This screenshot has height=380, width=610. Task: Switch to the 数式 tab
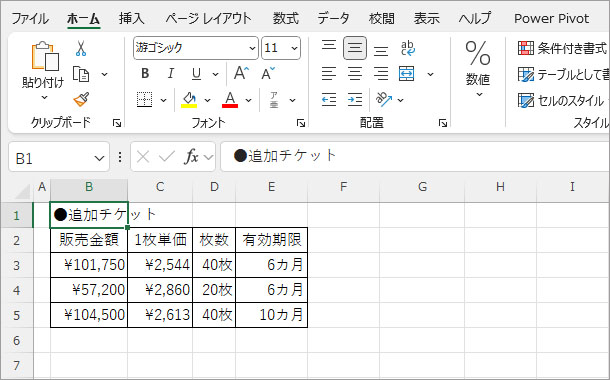pyautogui.click(x=286, y=18)
